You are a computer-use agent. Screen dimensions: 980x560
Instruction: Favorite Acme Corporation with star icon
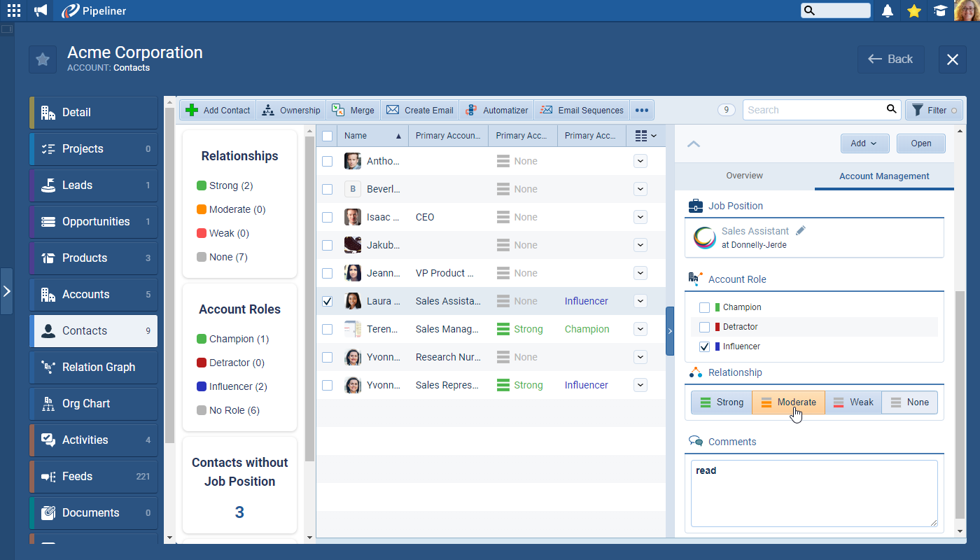coord(43,59)
